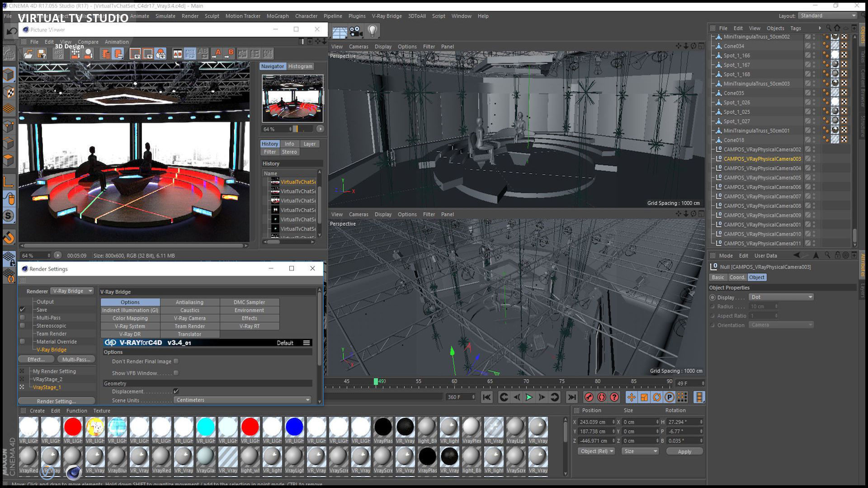Click the red question mark keying icon

614,397
